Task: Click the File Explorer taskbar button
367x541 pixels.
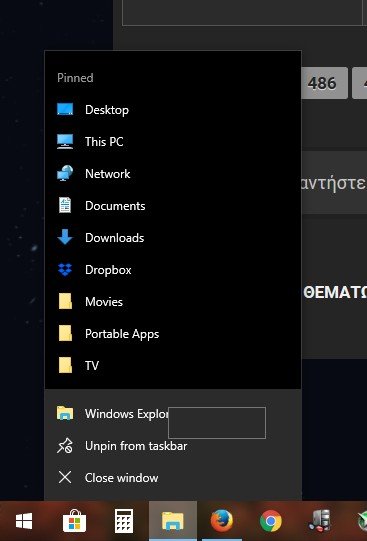Action: point(173,521)
